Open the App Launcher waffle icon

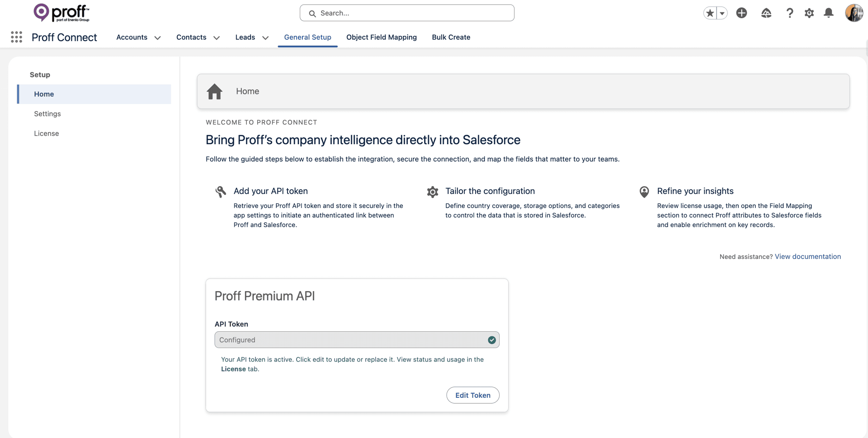pyautogui.click(x=16, y=37)
